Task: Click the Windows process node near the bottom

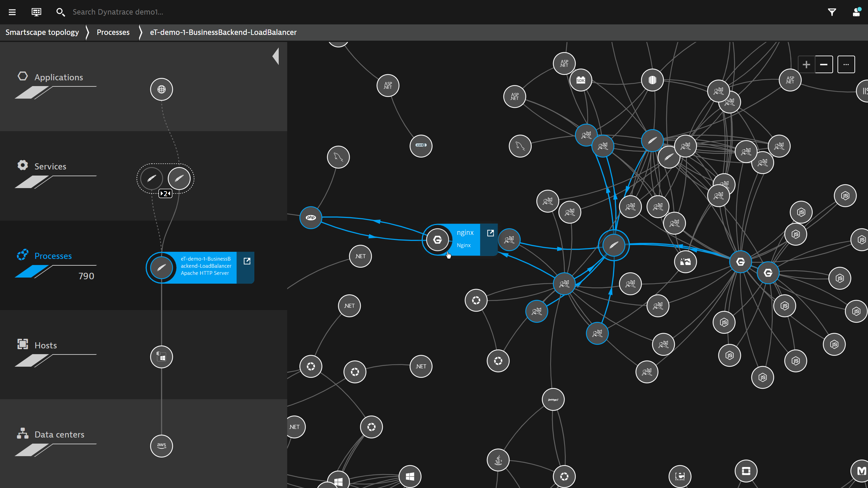Action: coord(410,476)
